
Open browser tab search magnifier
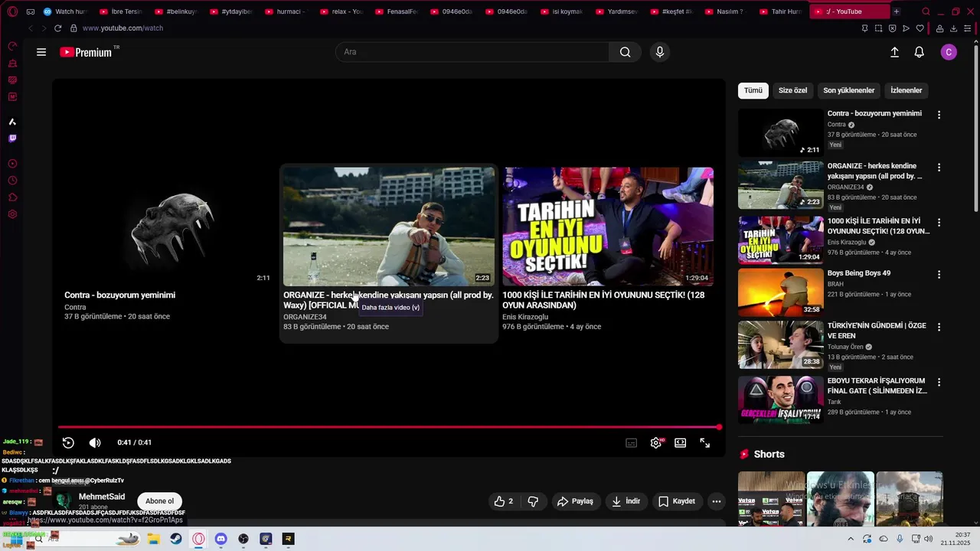(x=926, y=11)
